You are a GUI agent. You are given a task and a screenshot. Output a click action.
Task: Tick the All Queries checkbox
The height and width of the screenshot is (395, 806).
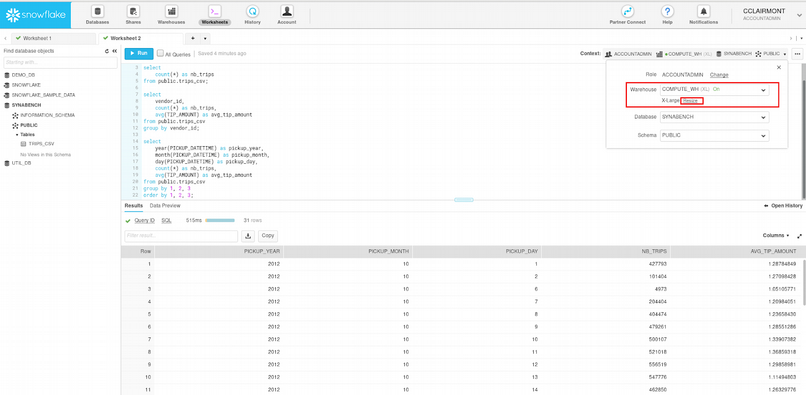(x=160, y=53)
